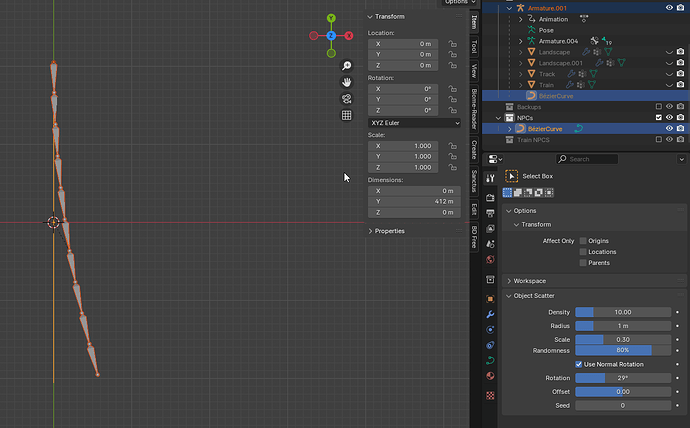Open the Texture properties checker icon
This screenshot has width=690, height=428.
[490, 395]
